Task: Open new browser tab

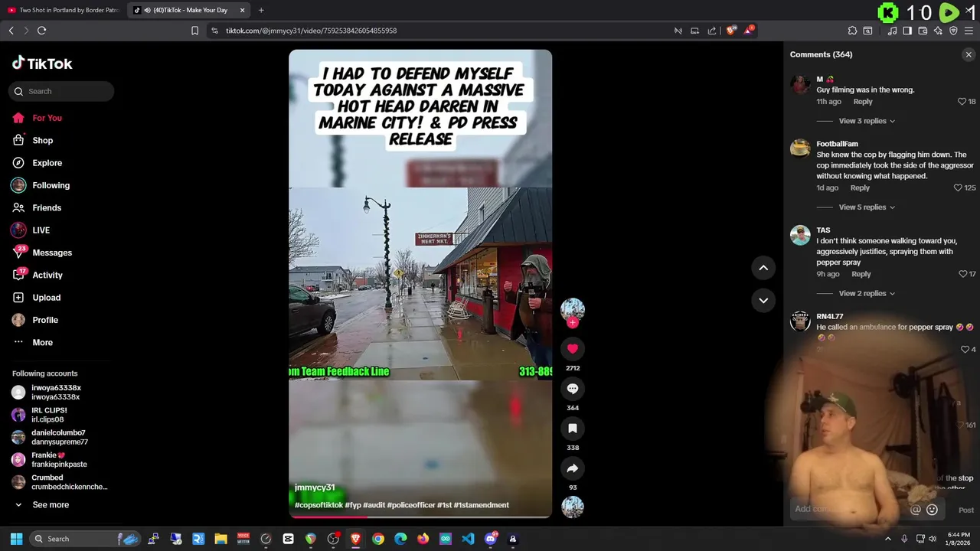Action: point(261,10)
